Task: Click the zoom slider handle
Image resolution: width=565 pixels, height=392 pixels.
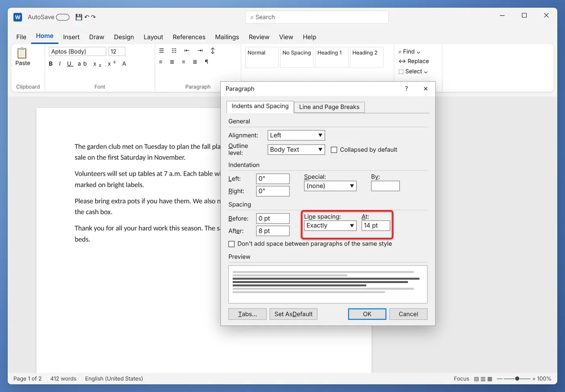Action: click(517, 379)
